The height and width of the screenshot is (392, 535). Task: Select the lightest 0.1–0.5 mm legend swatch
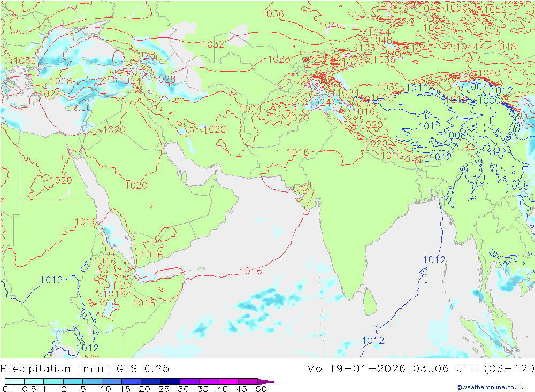(x=14, y=381)
